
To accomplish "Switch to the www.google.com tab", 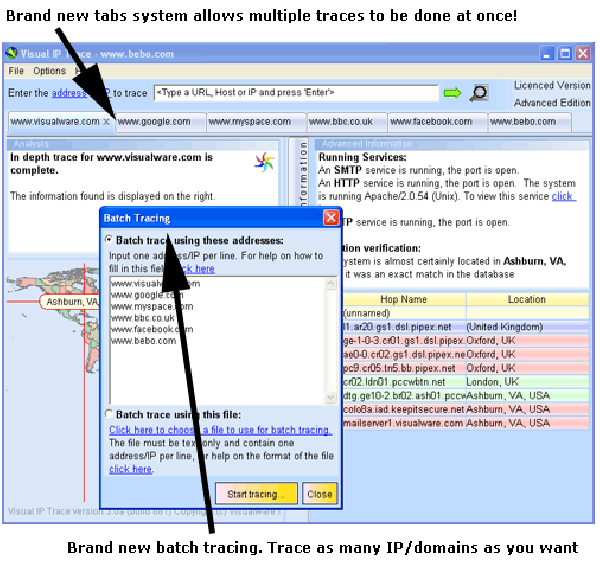I will (x=160, y=122).
